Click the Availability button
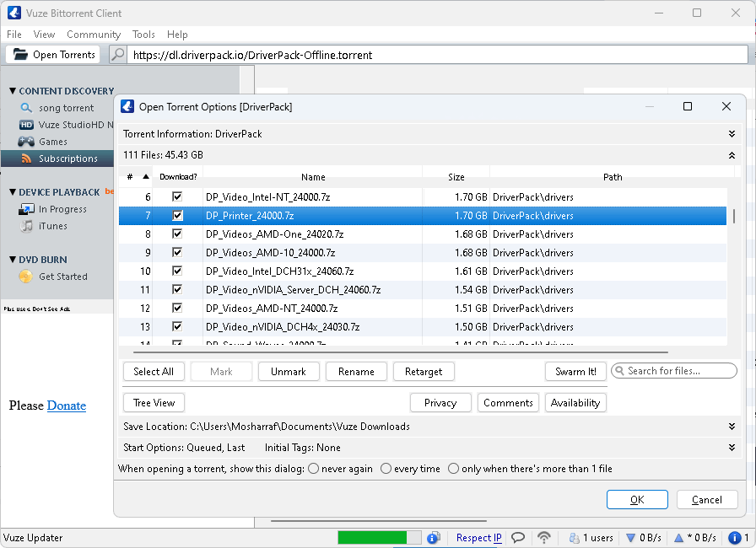The width and height of the screenshot is (756, 548). tap(575, 403)
